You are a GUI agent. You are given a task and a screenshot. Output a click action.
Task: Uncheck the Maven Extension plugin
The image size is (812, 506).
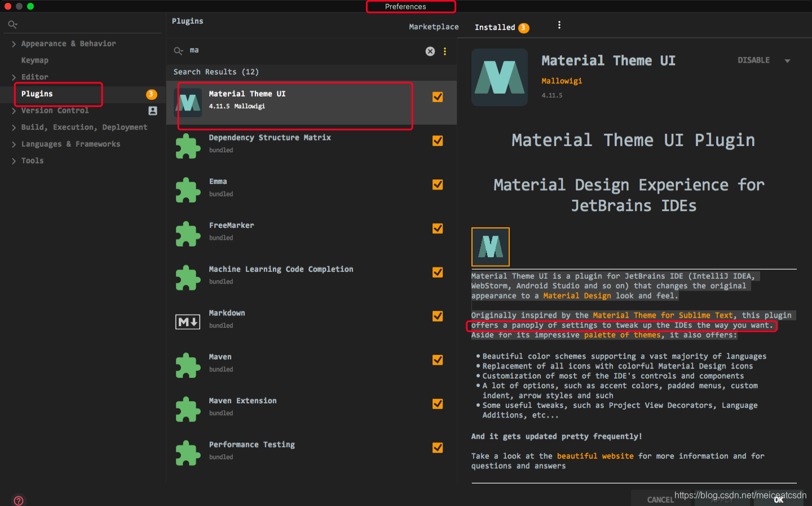pyautogui.click(x=438, y=404)
